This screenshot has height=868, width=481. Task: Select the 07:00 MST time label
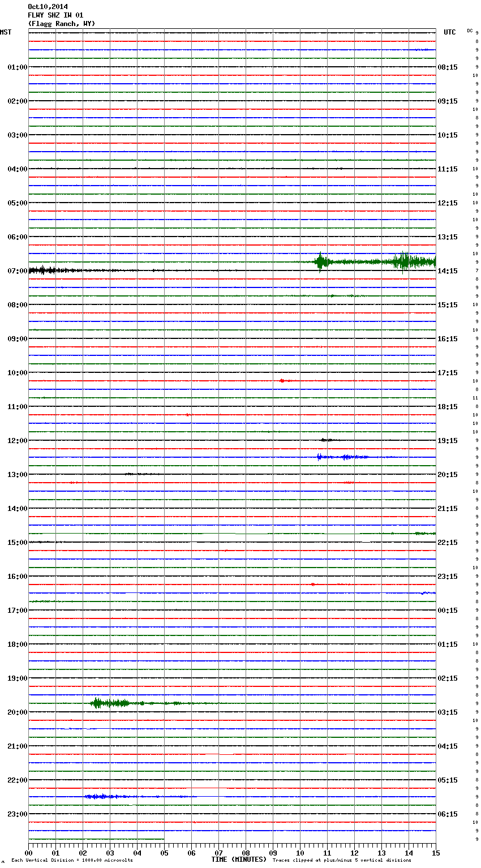18,271
